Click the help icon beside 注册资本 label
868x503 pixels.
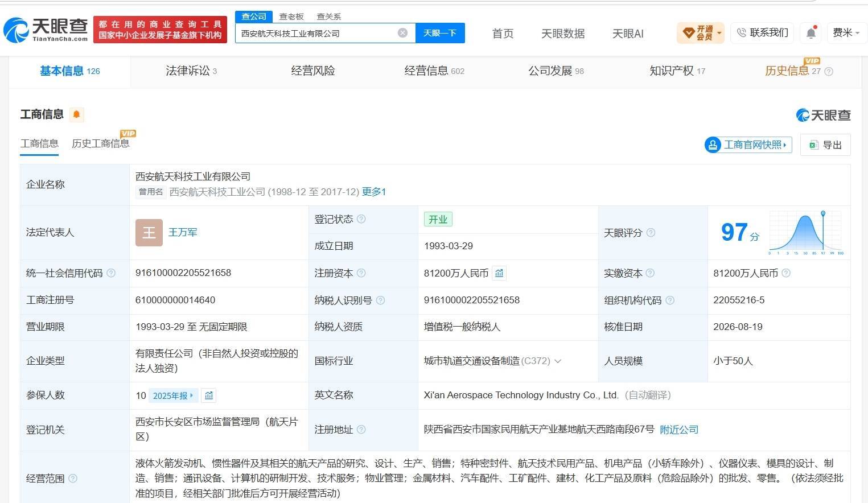(x=361, y=273)
